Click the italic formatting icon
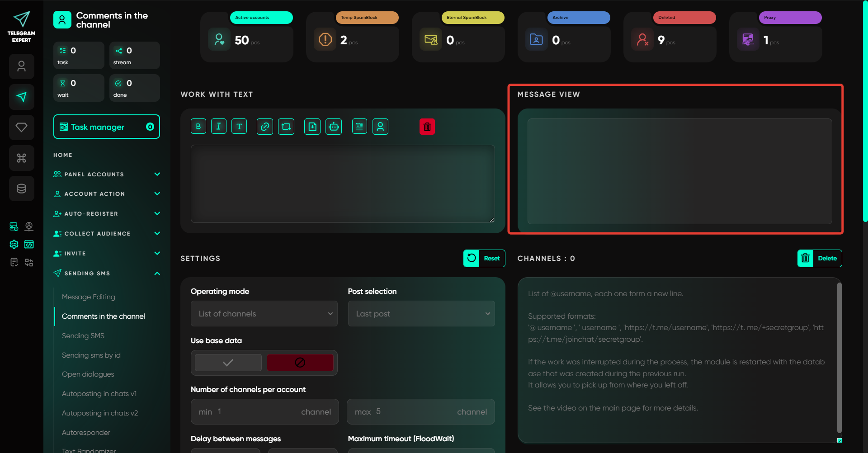 click(x=219, y=127)
